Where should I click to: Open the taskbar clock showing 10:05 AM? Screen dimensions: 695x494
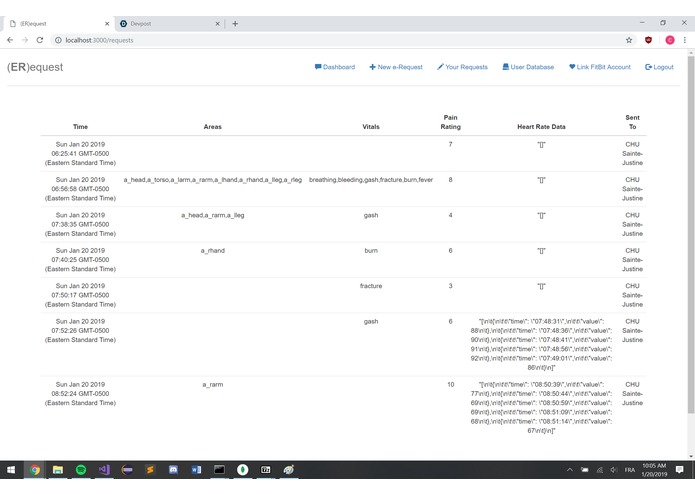(654, 470)
